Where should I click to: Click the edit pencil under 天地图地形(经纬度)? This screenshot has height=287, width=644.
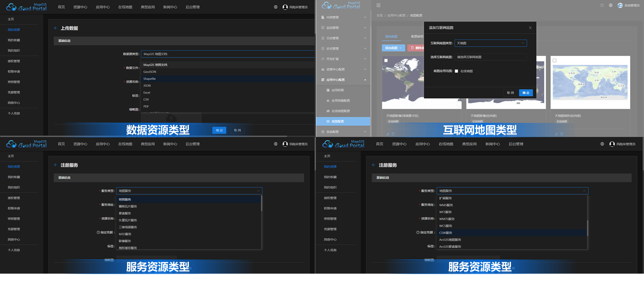[556, 134]
